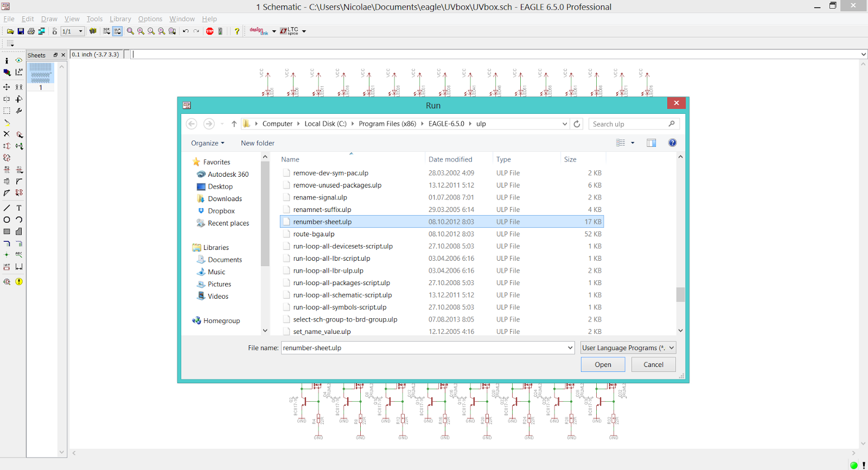Open the view options dropdown arrow in dialog
868x470 pixels.
click(633, 143)
